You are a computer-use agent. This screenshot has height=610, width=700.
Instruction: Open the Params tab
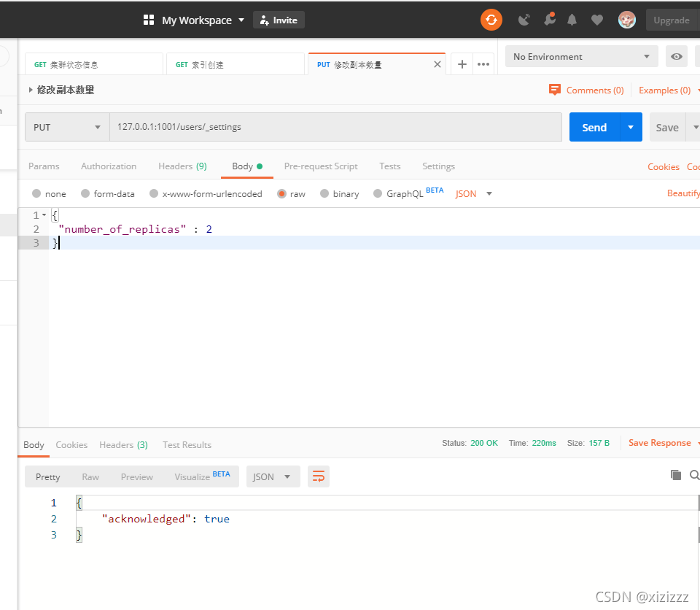pos(44,166)
